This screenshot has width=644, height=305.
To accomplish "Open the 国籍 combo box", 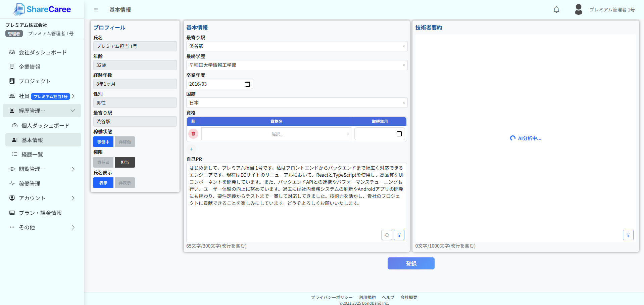I will (x=297, y=103).
